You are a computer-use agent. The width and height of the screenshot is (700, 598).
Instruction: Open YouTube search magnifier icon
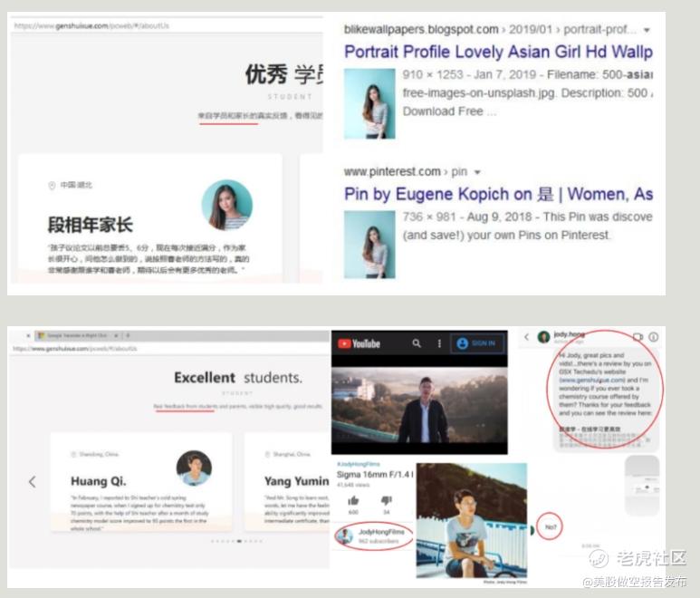417,343
